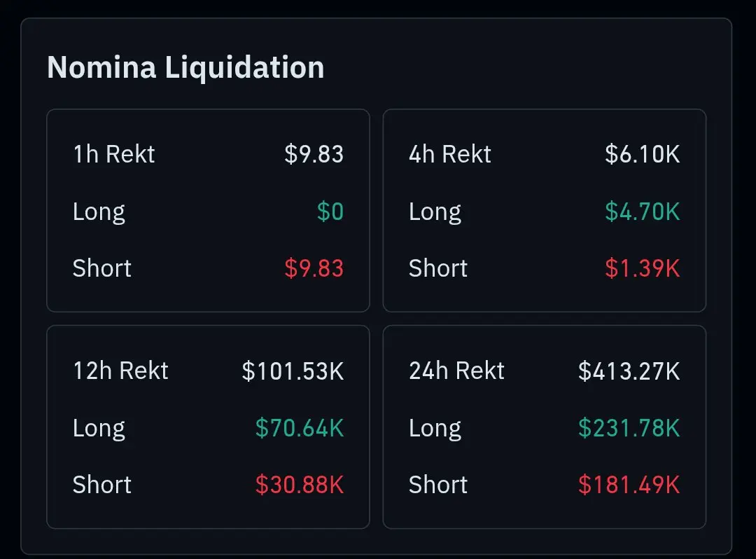
Task: Click the Short label in 24h card
Action: pyautogui.click(x=437, y=485)
